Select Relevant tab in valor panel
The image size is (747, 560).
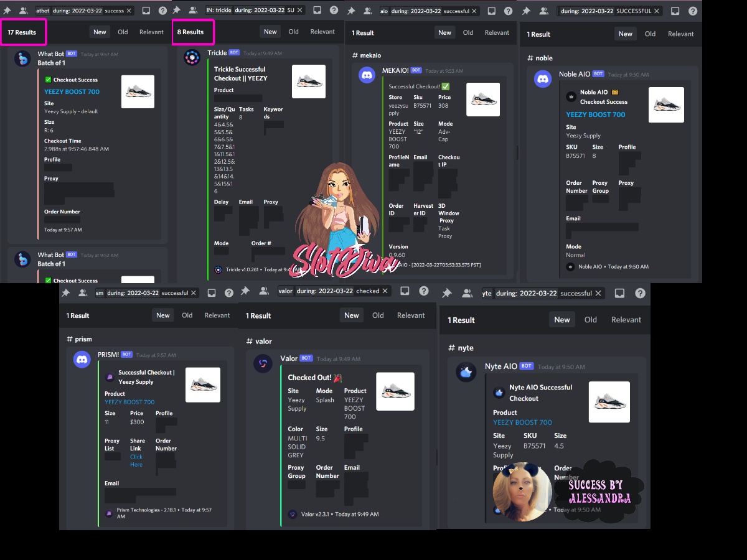(x=411, y=315)
